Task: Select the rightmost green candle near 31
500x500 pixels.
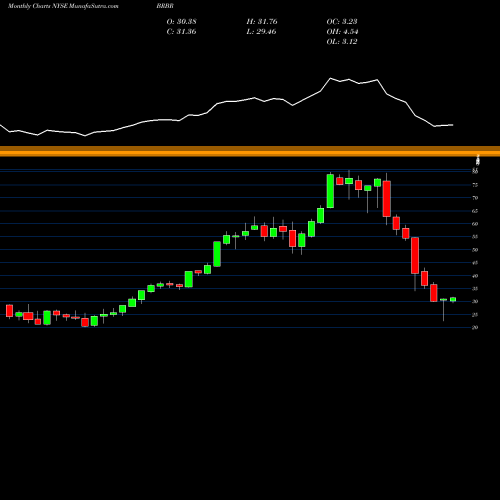Action: [x=453, y=299]
